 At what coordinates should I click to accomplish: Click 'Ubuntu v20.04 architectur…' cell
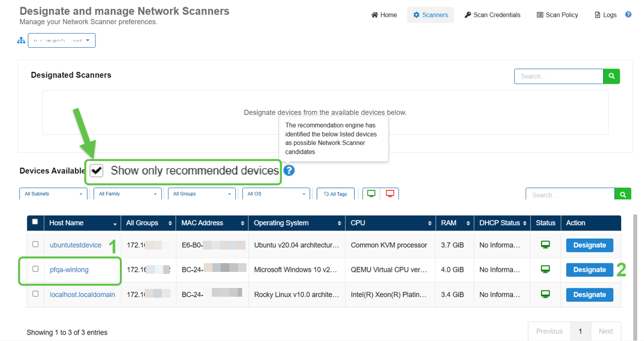(297, 245)
